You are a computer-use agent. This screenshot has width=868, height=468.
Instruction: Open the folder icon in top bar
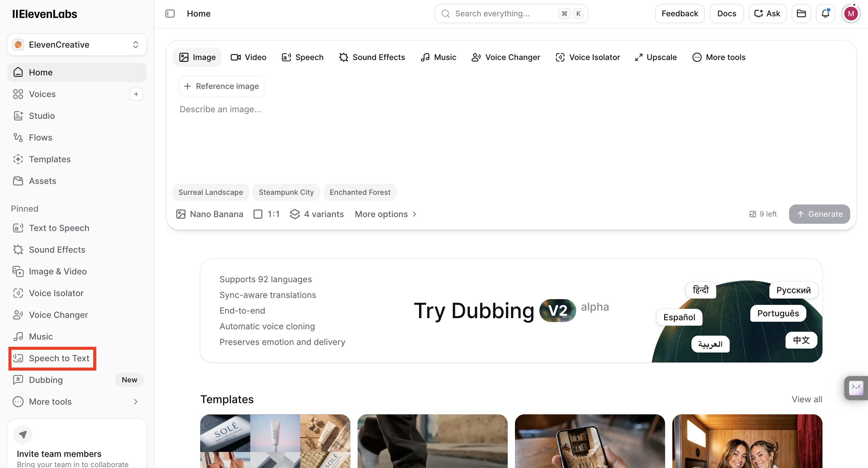point(801,14)
